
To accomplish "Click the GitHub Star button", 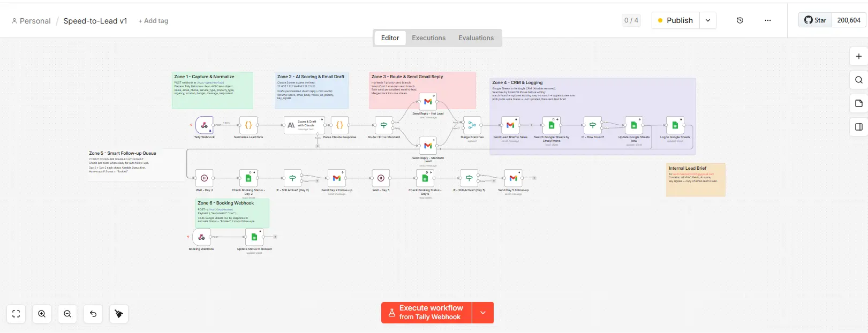I will pyautogui.click(x=815, y=20).
